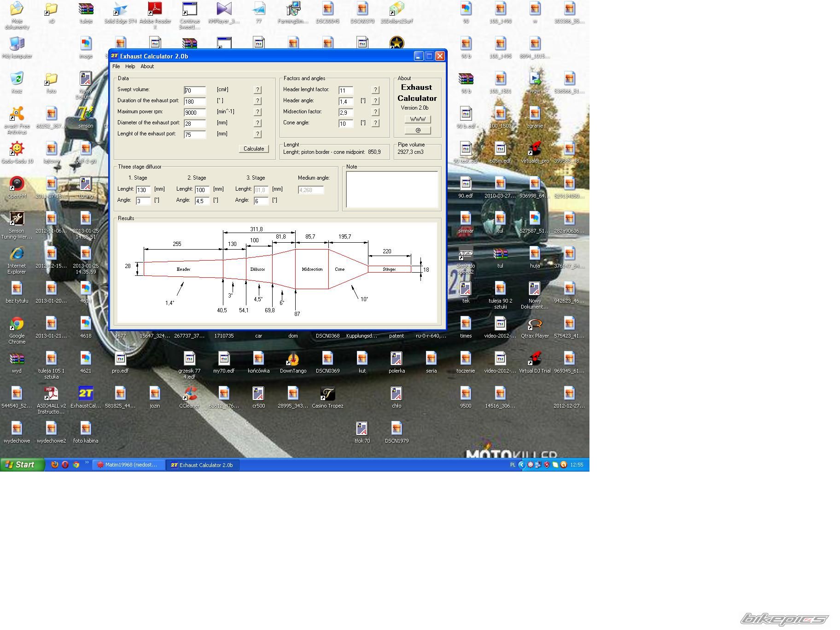This screenshot has width=840, height=630.
Task: Click the help button for Swept volume
Action: tap(258, 90)
